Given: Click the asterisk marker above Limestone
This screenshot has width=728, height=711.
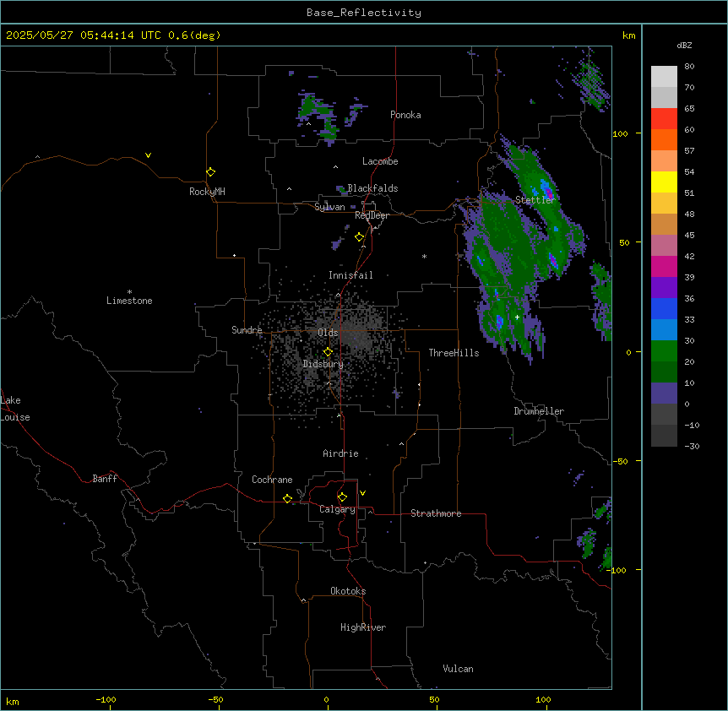Looking at the screenshot, I should (129, 292).
